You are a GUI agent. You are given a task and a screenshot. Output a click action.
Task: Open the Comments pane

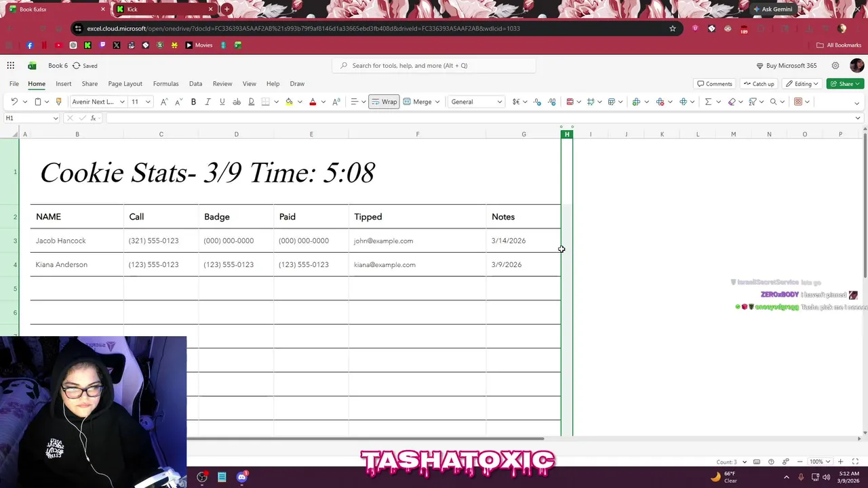[x=714, y=84]
